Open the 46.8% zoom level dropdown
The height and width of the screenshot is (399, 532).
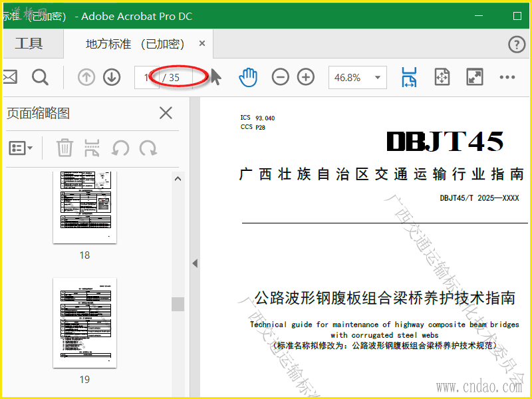358,77
